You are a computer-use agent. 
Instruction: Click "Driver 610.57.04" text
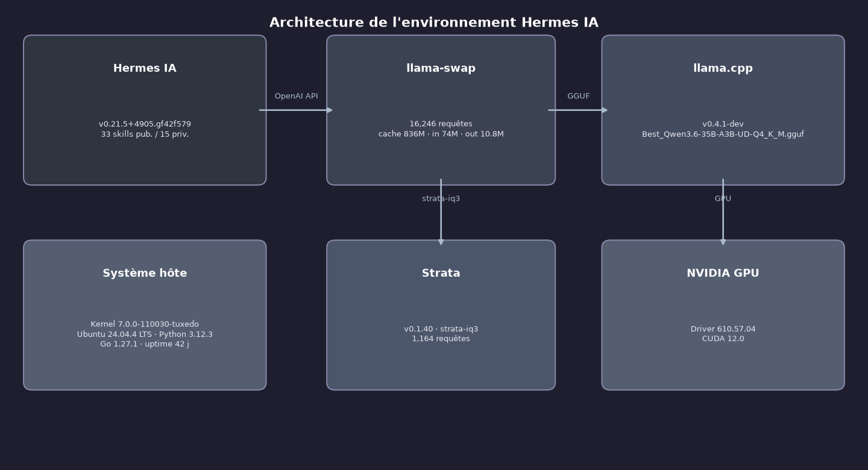(723, 329)
